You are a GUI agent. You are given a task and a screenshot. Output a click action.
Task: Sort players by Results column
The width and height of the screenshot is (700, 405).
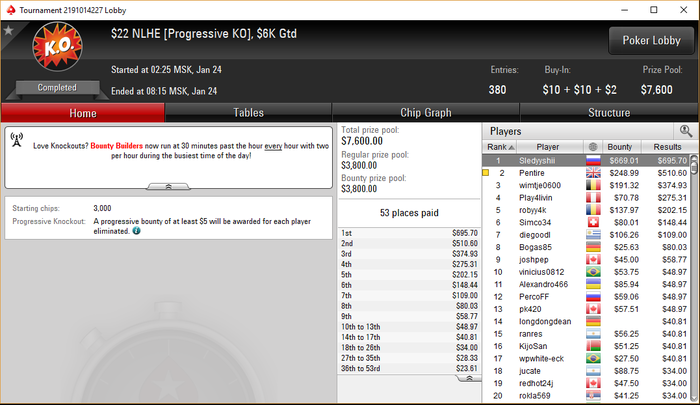(x=667, y=147)
